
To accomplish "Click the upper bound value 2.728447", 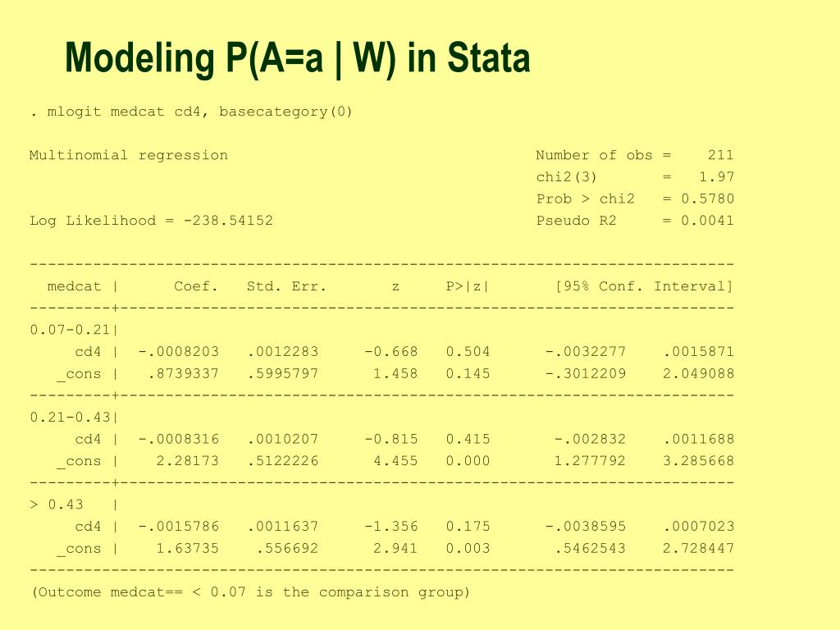I will 699,548.
